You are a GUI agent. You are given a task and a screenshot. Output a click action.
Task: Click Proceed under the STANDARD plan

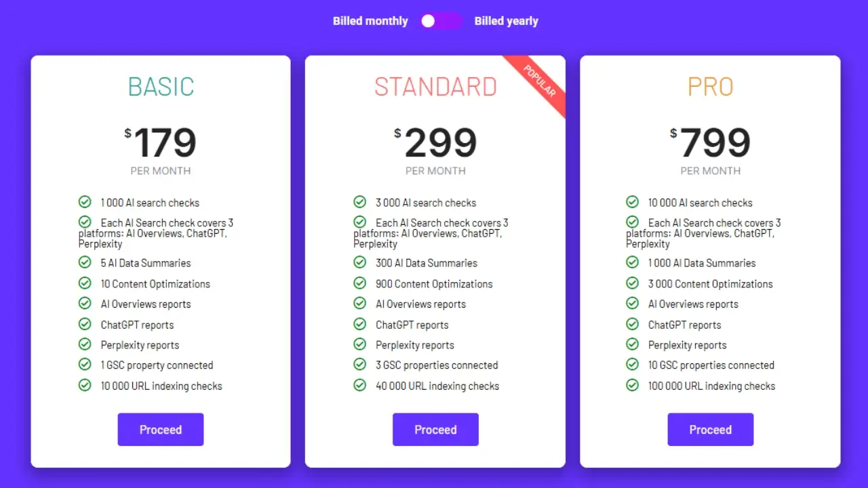click(x=435, y=429)
